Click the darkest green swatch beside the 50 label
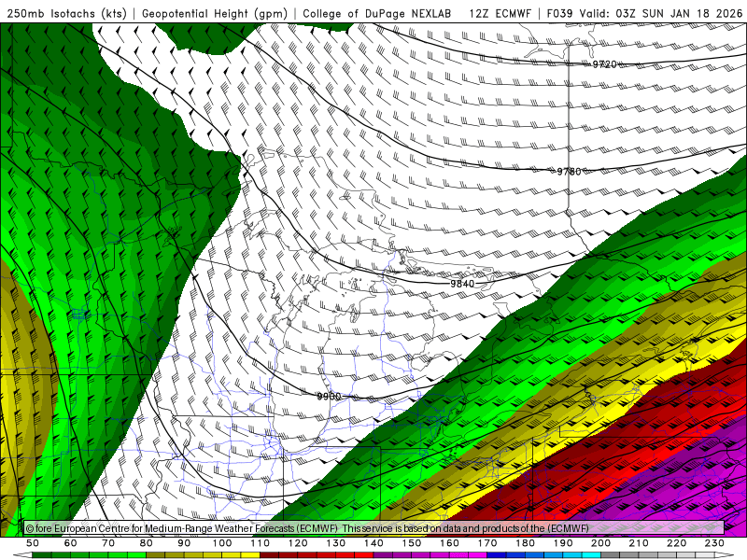The height and width of the screenshot is (560, 747). (x=41, y=555)
